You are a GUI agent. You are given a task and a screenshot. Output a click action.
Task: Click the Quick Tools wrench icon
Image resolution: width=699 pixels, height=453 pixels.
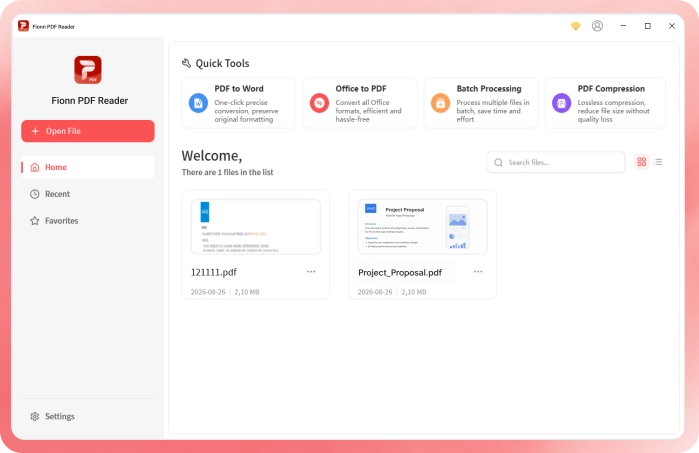[186, 63]
